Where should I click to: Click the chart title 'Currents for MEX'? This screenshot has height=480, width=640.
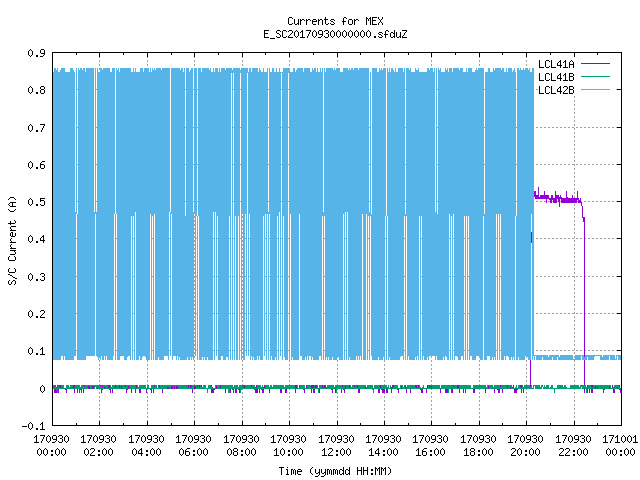point(335,21)
